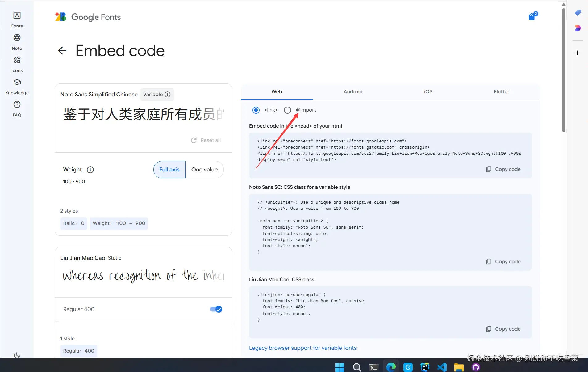The width and height of the screenshot is (588, 372).
Task: Click the 'Static' label beside Liu Jian Mao Cao
Action: pos(115,258)
